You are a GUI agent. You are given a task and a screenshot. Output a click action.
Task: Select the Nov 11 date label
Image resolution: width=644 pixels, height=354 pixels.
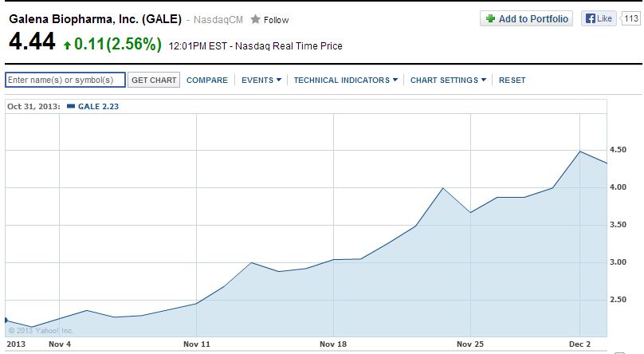tap(196, 344)
